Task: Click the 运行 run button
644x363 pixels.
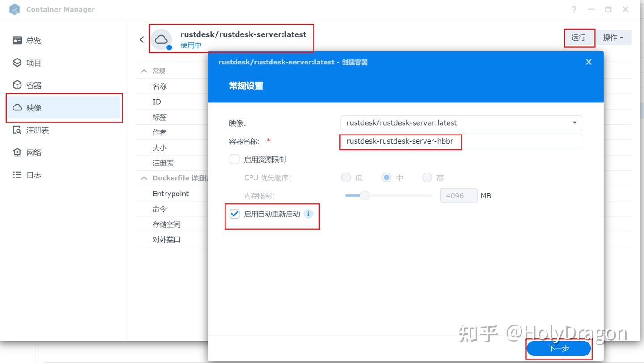Action: [x=578, y=38]
